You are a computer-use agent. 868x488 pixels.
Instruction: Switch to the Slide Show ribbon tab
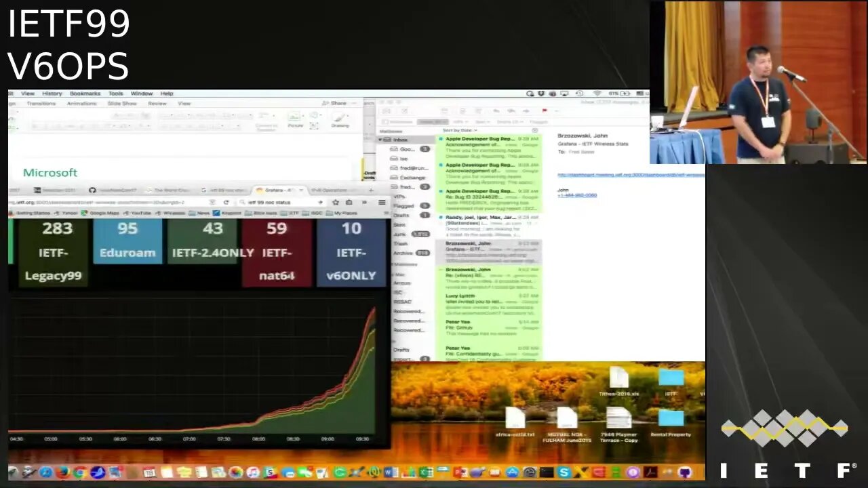(x=122, y=104)
